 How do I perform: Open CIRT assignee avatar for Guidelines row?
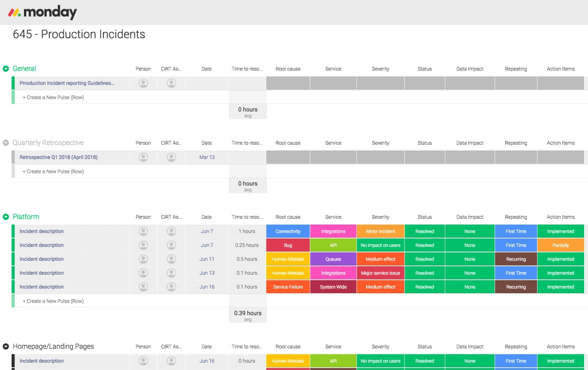pyautogui.click(x=171, y=83)
